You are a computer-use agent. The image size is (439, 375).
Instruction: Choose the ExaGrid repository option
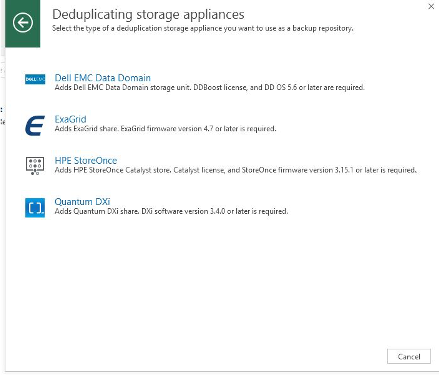click(x=70, y=119)
